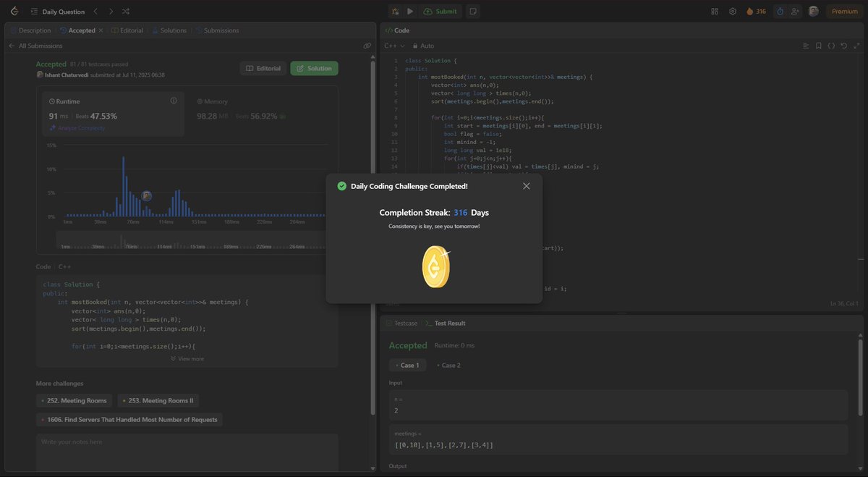Image resolution: width=868 pixels, height=477 pixels.
Task: Open the debugger icon beside Run
Action: point(394,12)
